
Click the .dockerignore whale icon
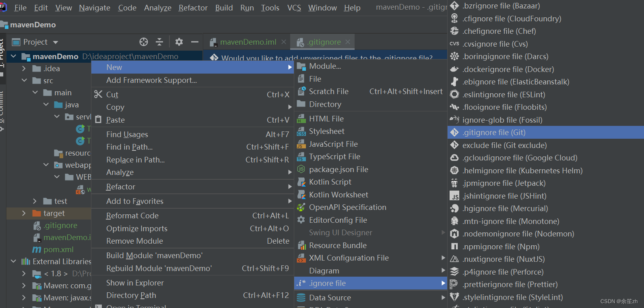coord(454,69)
